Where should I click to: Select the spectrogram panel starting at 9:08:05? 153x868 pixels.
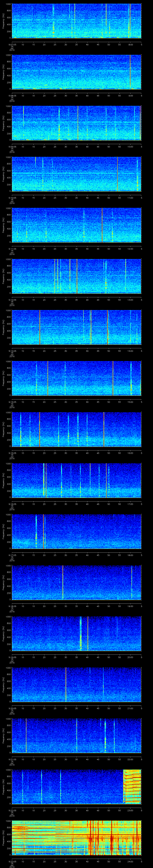point(77,72)
